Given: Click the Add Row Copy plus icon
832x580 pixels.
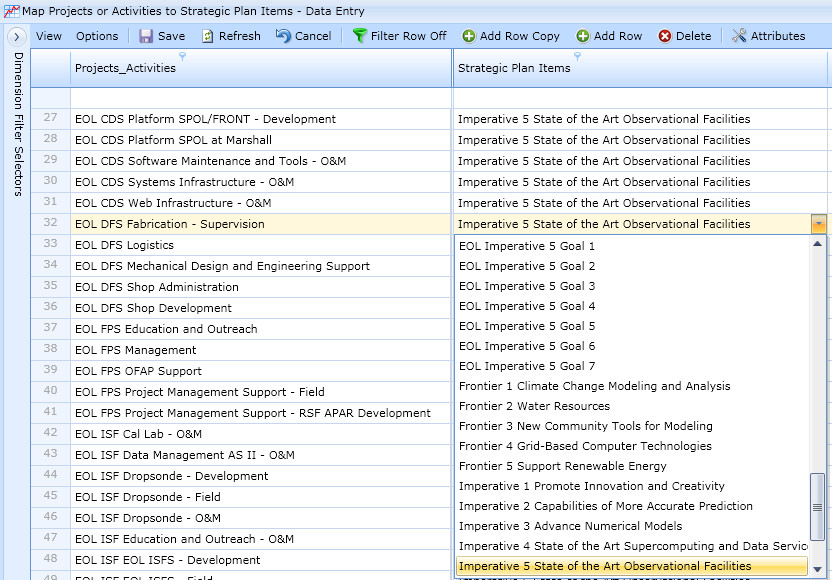Looking at the screenshot, I should 469,36.
